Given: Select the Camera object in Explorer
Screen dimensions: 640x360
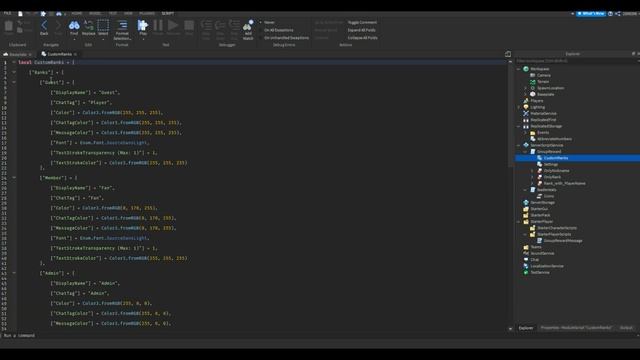Looking at the screenshot, I should coord(544,76).
